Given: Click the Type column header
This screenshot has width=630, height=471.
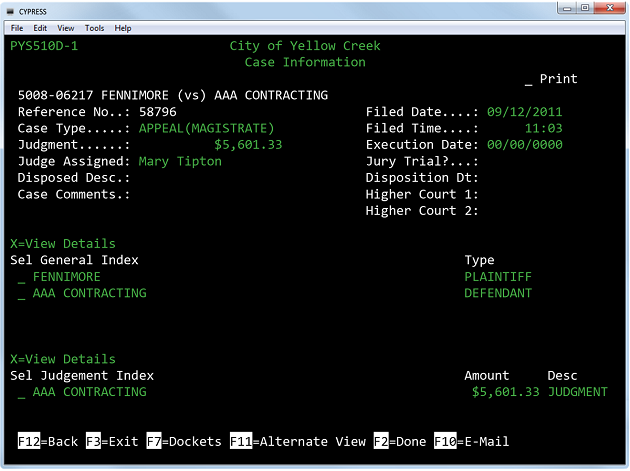Looking at the screenshot, I should (x=479, y=260).
